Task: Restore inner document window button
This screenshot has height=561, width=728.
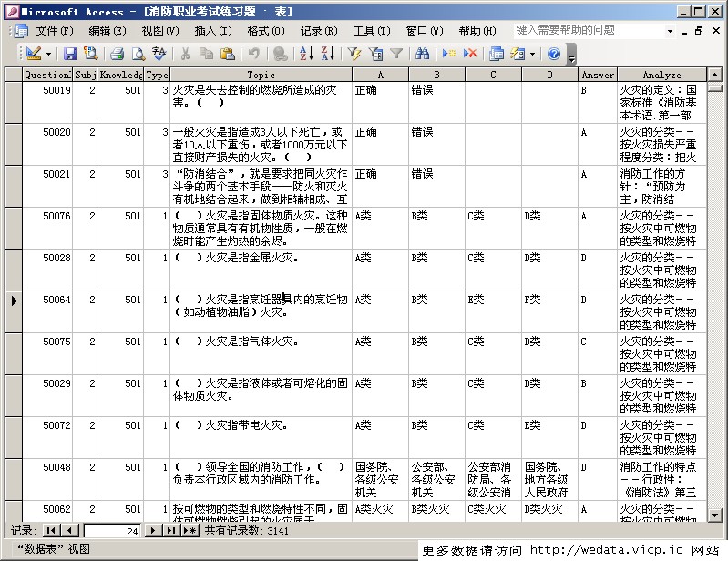Action: (699, 31)
